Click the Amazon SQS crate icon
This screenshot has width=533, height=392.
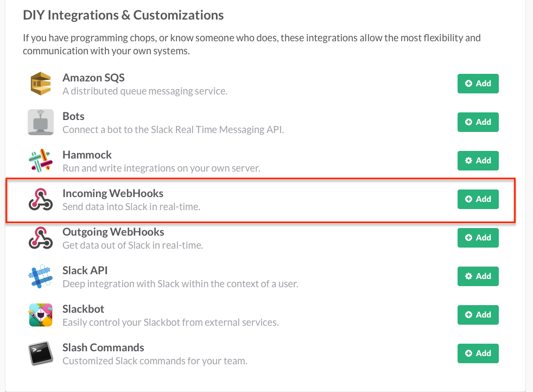coord(40,83)
